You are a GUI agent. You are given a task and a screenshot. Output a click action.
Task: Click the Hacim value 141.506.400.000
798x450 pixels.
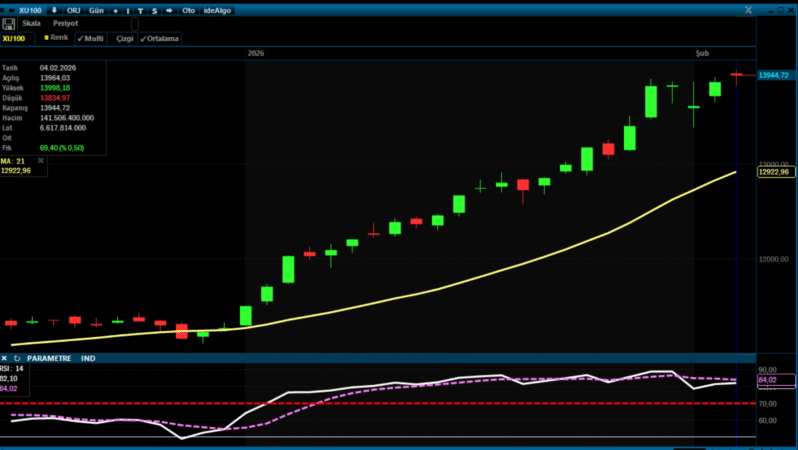pos(67,118)
